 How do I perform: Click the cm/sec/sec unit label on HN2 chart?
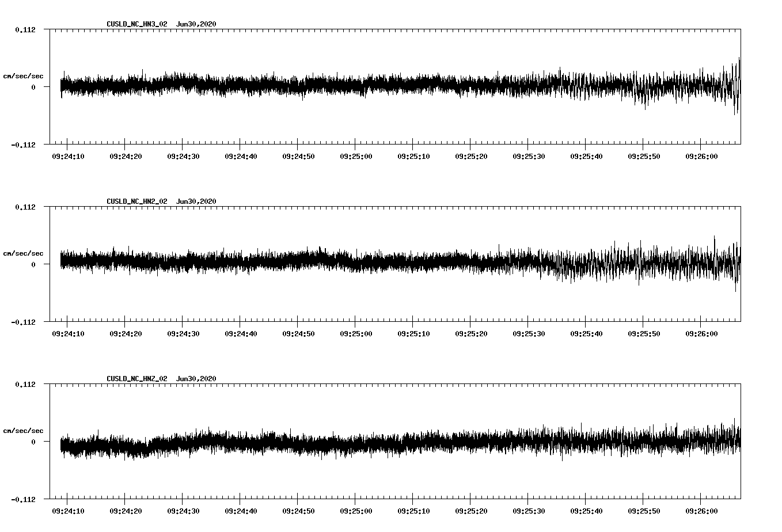coord(23,253)
